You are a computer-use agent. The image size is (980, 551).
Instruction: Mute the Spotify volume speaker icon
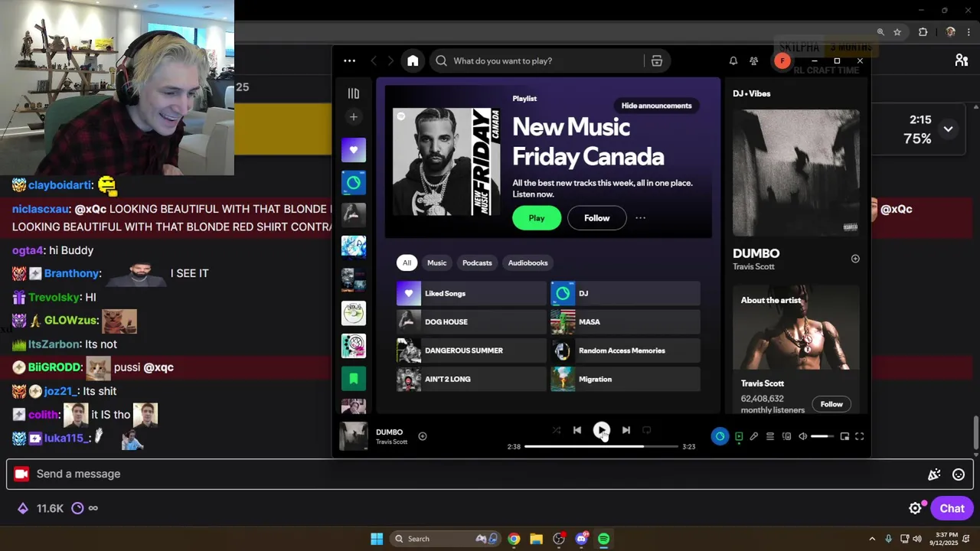pyautogui.click(x=802, y=436)
